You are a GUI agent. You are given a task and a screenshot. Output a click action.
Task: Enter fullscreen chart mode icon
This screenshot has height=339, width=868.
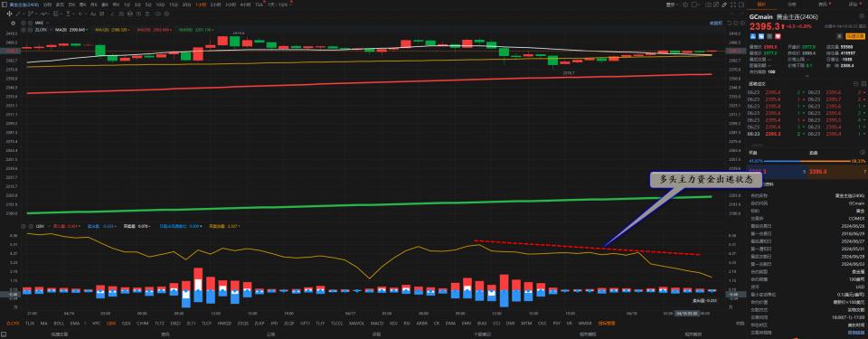733,5
